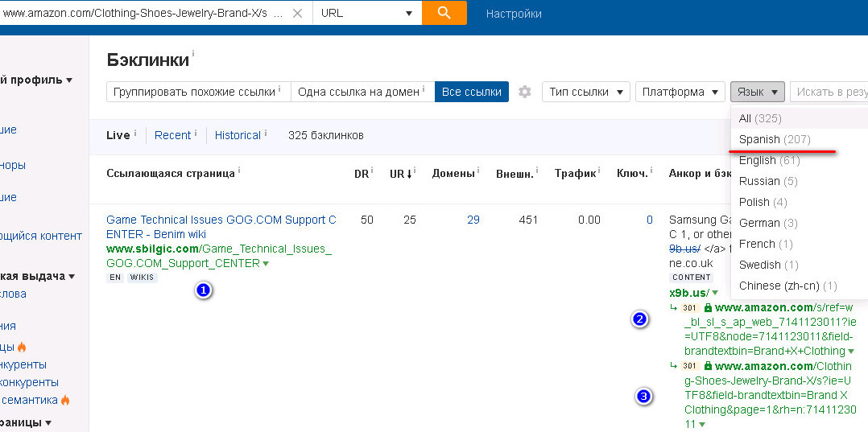Click the info icon beside Трафик column
The image size is (868, 432).
(601, 171)
